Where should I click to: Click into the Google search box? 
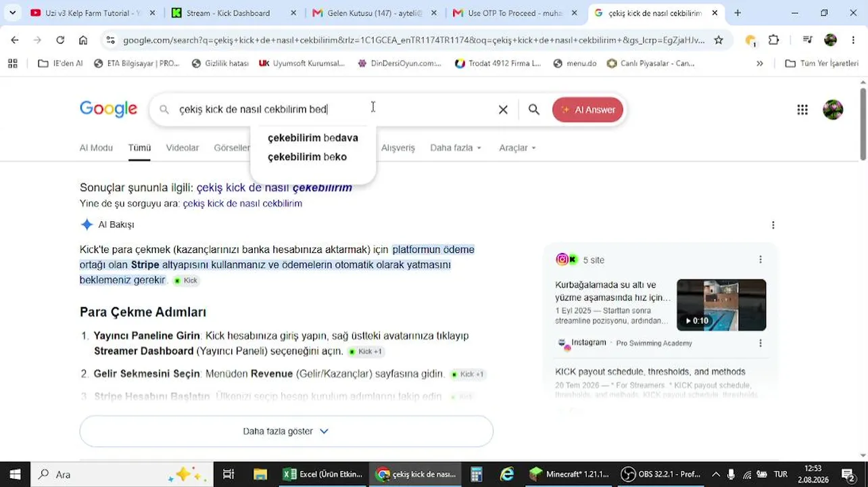pos(335,110)
